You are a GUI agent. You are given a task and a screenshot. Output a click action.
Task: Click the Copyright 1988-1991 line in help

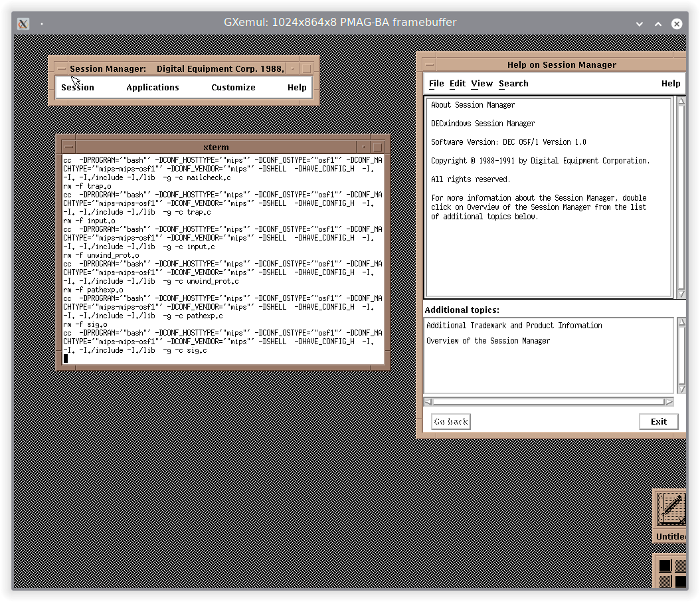click(540, 161)
